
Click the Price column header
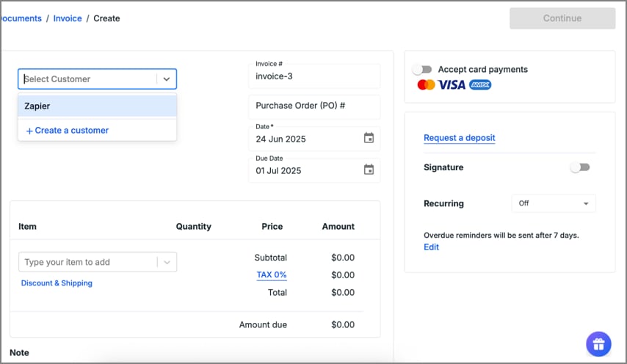pyautogui.click(x=272, y=227)
